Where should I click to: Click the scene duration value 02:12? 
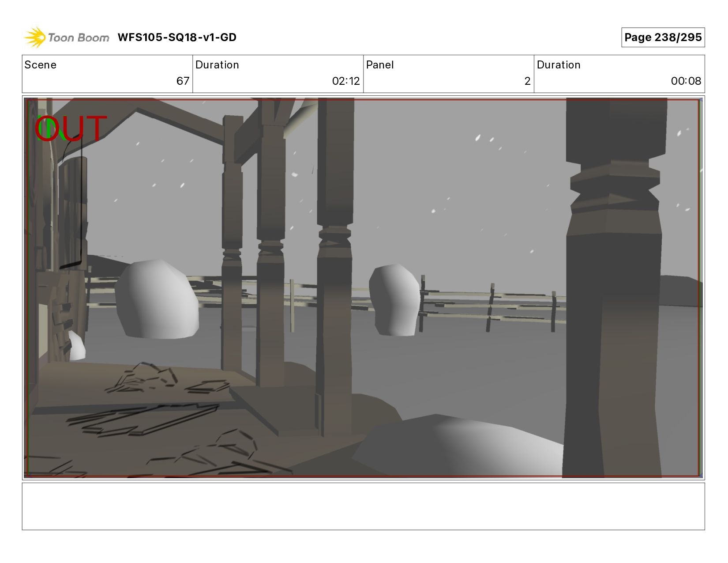click(346, 81)
